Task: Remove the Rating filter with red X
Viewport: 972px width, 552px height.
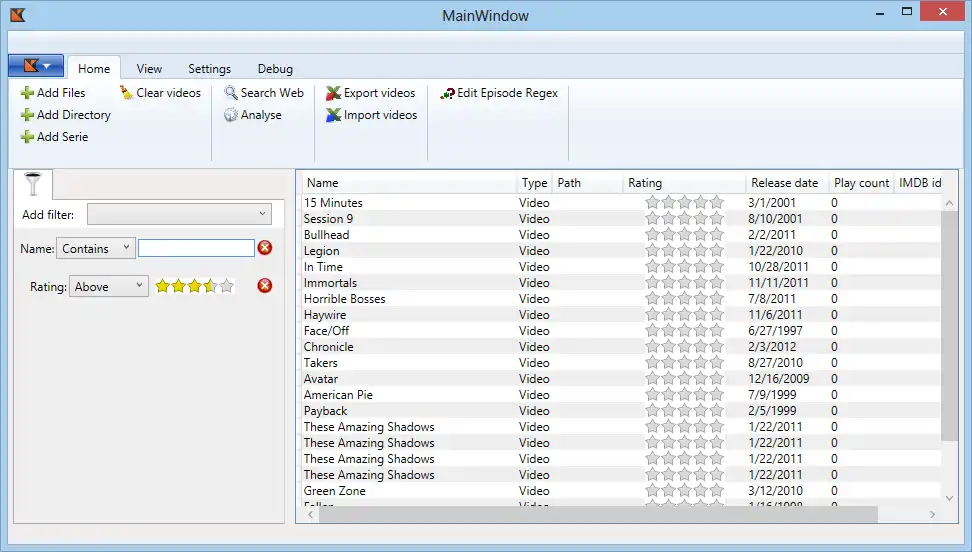Action: pos(264,286)
